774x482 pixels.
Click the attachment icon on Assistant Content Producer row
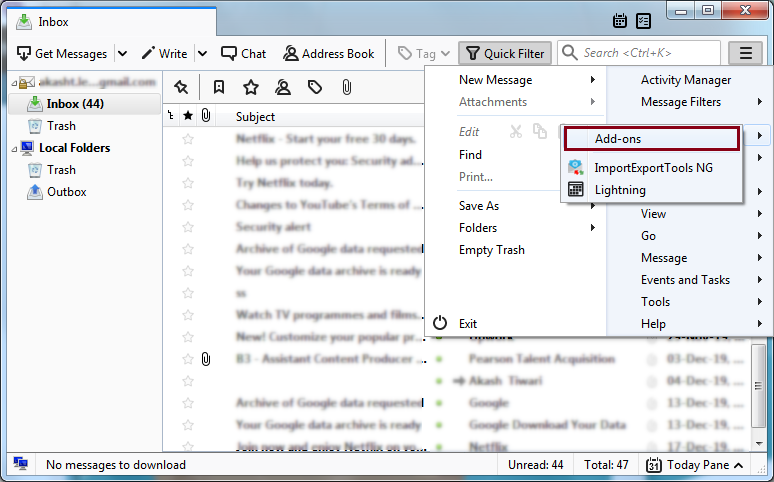[206, 359]
